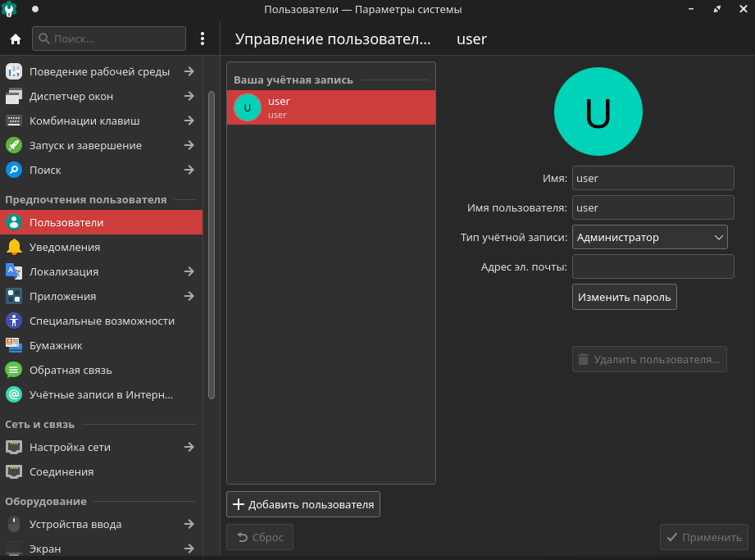Open the three-dot hamburger menu
Viewport: 755px width, 560px height.
pos(202,39)
